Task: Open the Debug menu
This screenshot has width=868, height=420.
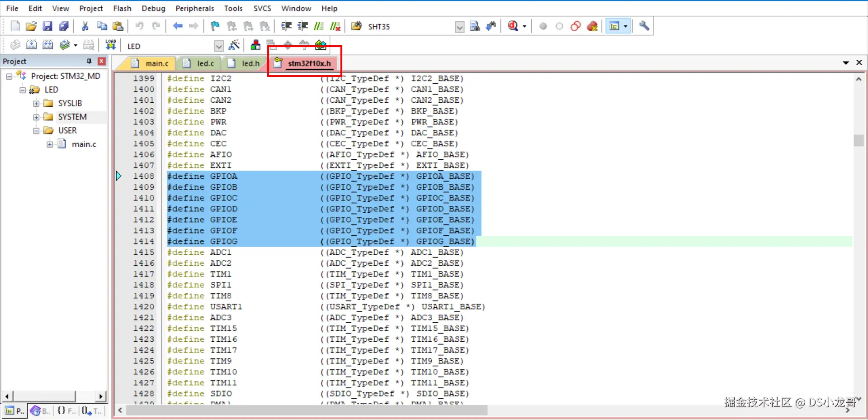Action: tap(153, 8)
